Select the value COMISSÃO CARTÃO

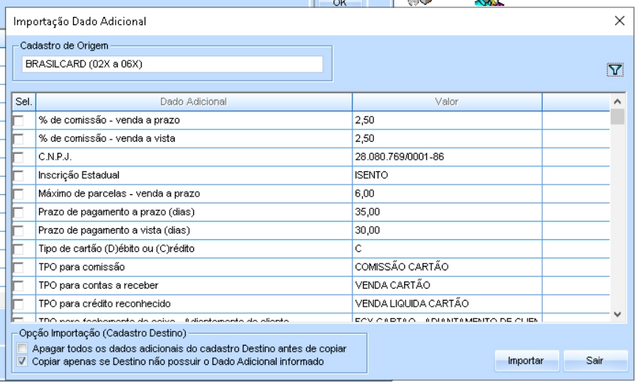click(x=401, y=267)
